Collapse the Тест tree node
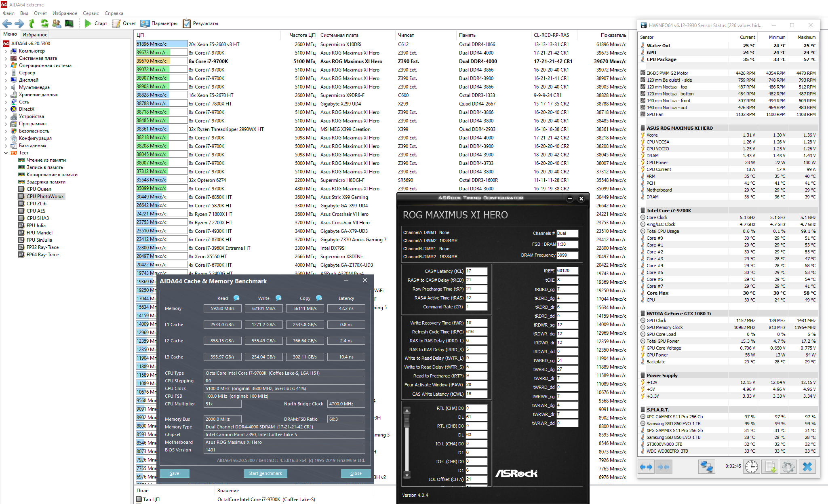 pos(6,153)
